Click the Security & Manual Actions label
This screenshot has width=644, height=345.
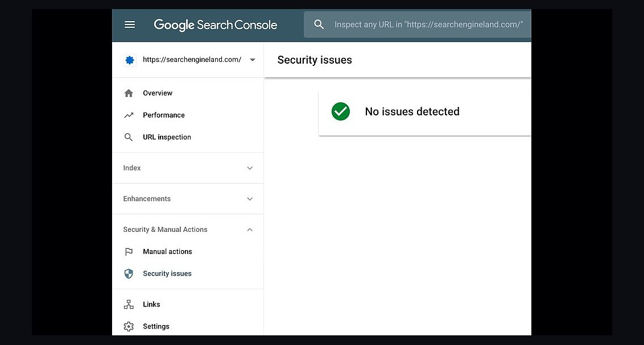[x=165, y=229]
